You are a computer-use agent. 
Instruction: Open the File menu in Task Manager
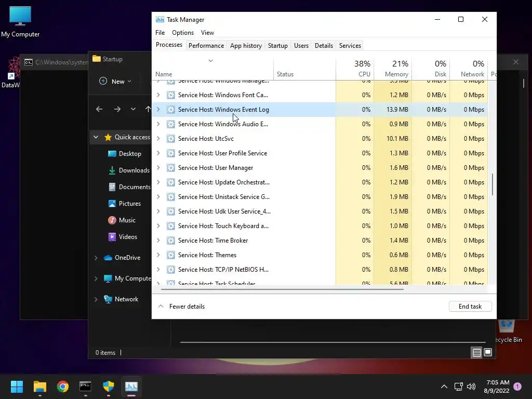pyautogui.click(x=160, y=33)
